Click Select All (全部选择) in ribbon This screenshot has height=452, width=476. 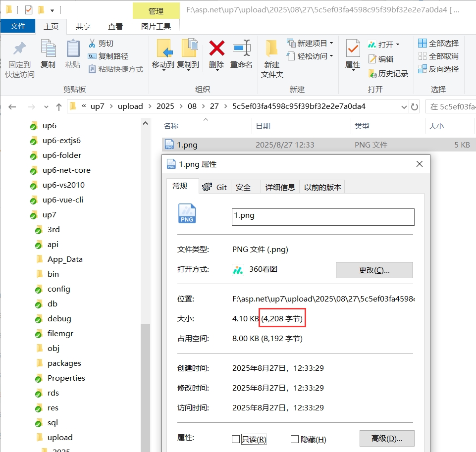[x=438, y=44]
